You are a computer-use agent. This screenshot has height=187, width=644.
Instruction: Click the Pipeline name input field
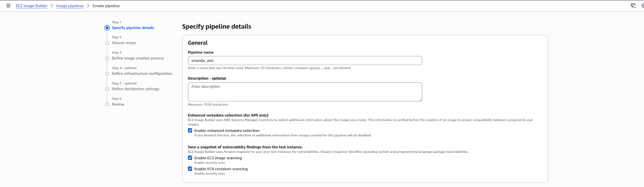point(305,61)
